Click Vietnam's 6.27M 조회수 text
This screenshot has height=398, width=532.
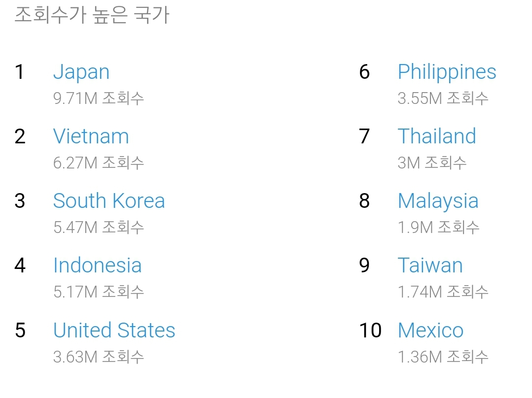[x=99, y=163]
